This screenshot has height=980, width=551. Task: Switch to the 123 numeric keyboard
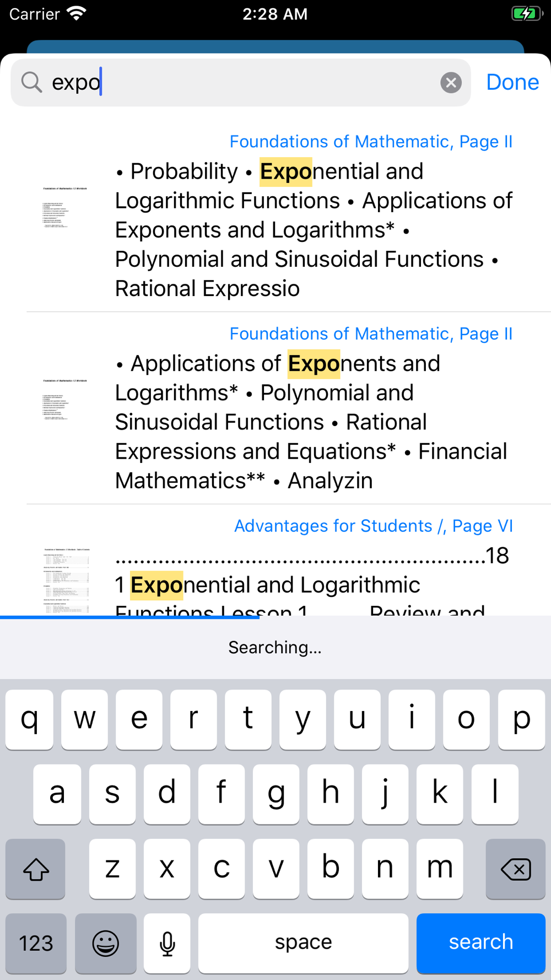[x=36, y=943]
